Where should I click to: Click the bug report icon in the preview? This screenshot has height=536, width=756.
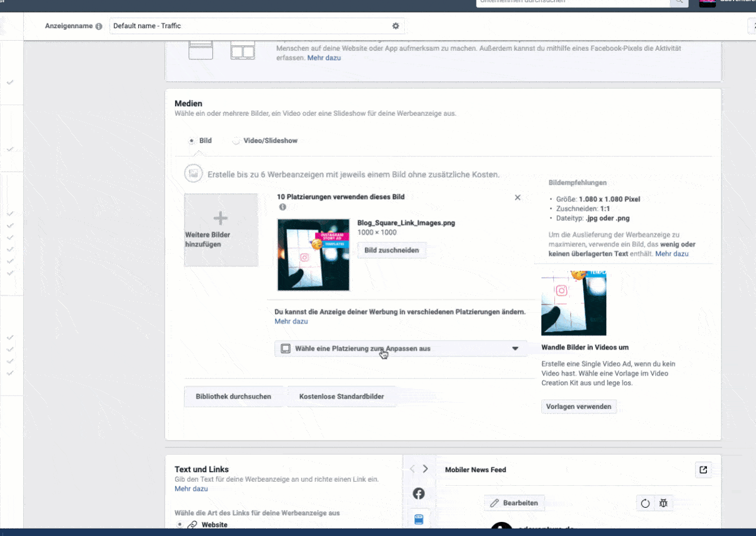pyautogui.click(x=663, y=503)
